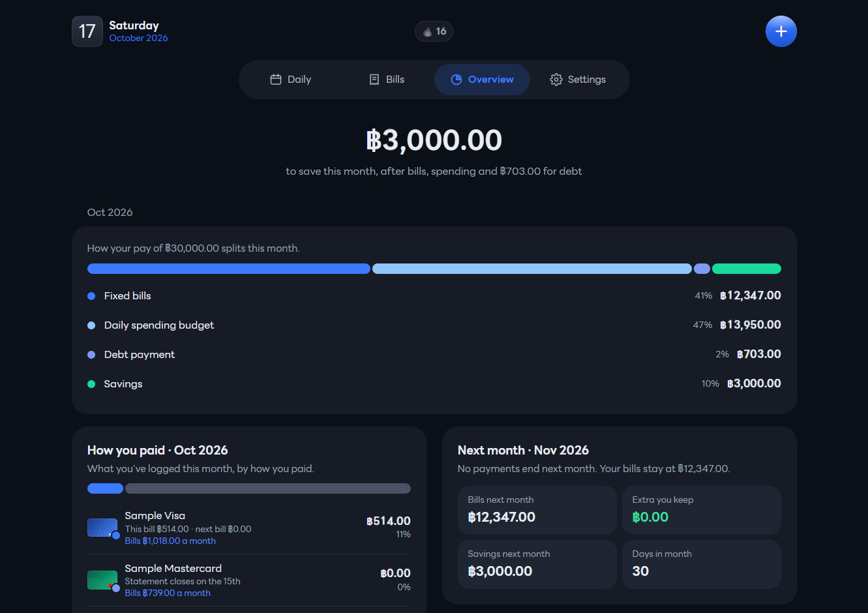The height and width of the screenshot is (613, 868).
Task: Click the How you paid · Oct 2026 heading
Action: [158, 451]
